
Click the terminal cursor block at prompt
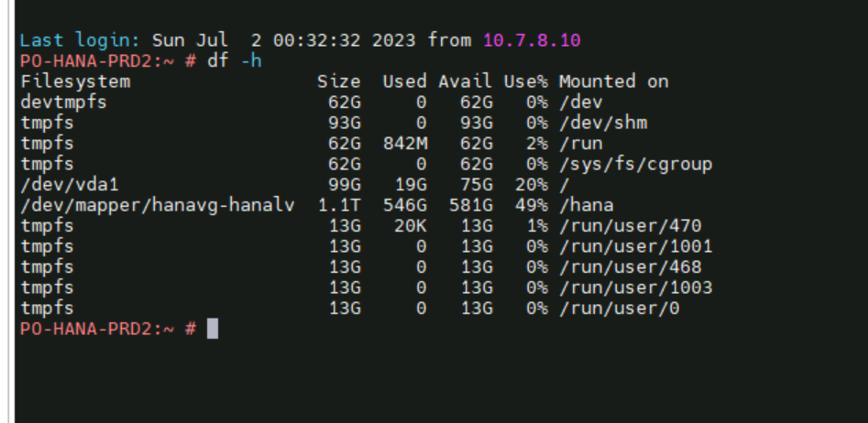(213, 329)
